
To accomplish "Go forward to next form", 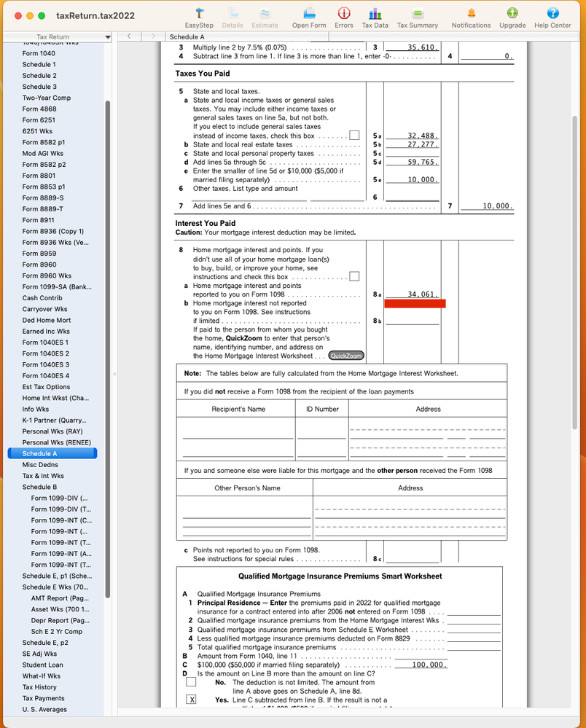I will click(x=153, y=36).
